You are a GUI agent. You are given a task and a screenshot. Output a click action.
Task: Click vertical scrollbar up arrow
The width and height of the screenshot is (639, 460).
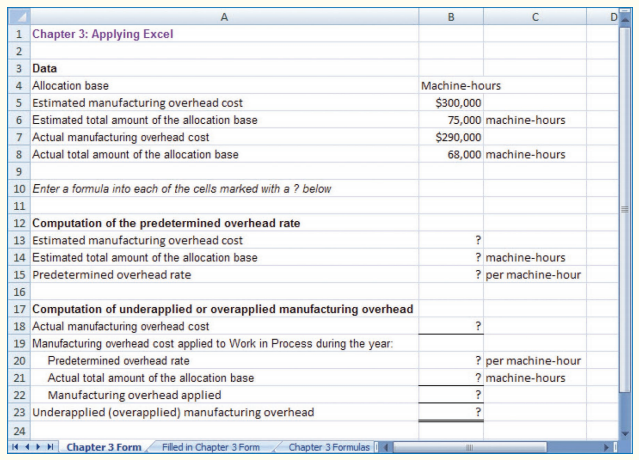[624, 18]
